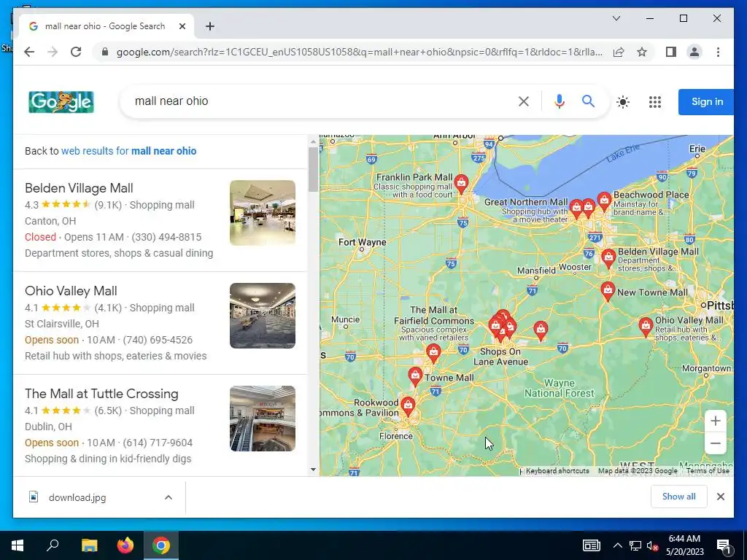Show hidden system tray icons
The image size is (747, 560).
(x=617, y=545)
